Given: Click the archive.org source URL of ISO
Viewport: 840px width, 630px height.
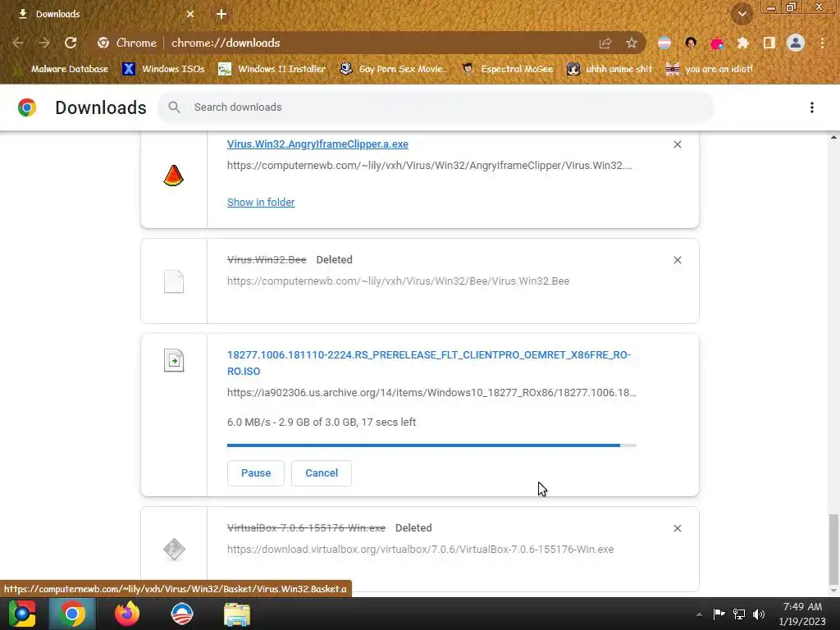Looking at the screenshot, I should coord(431,393).
